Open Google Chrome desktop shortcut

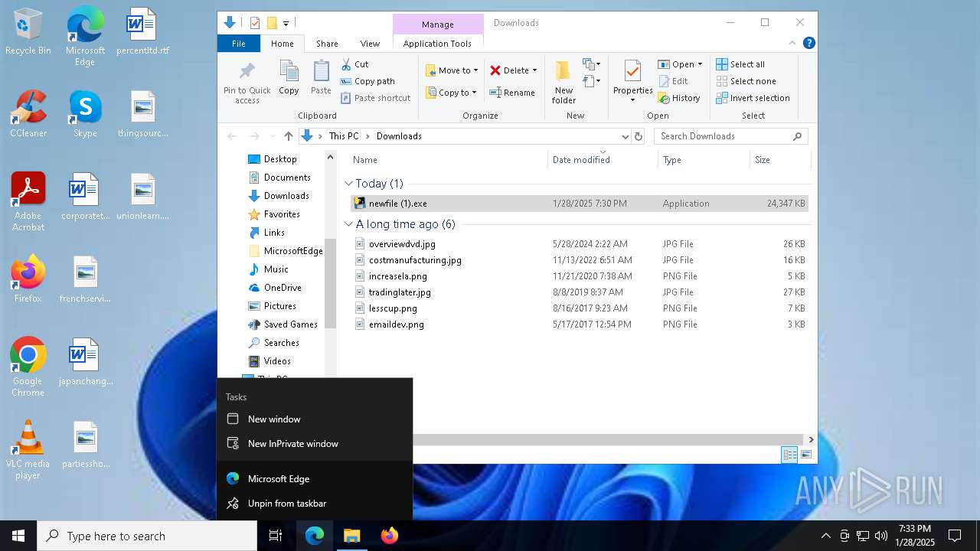[28, 367]
